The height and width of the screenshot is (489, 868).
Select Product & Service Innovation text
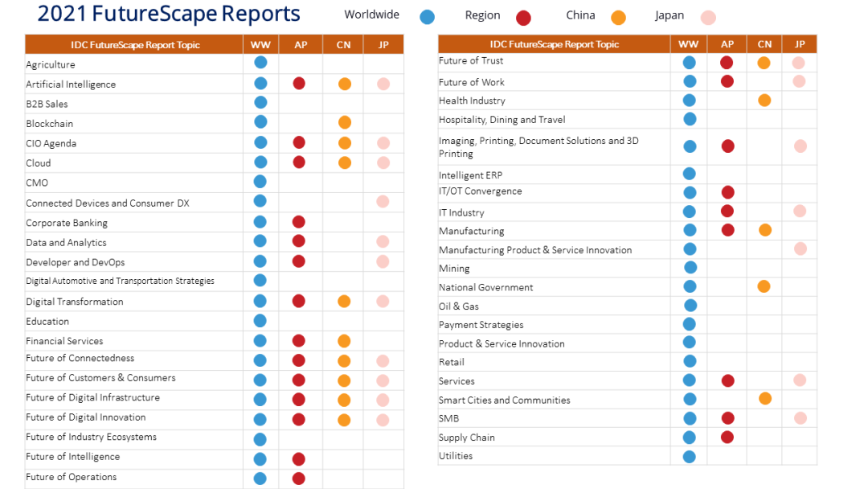pos(502,343)
